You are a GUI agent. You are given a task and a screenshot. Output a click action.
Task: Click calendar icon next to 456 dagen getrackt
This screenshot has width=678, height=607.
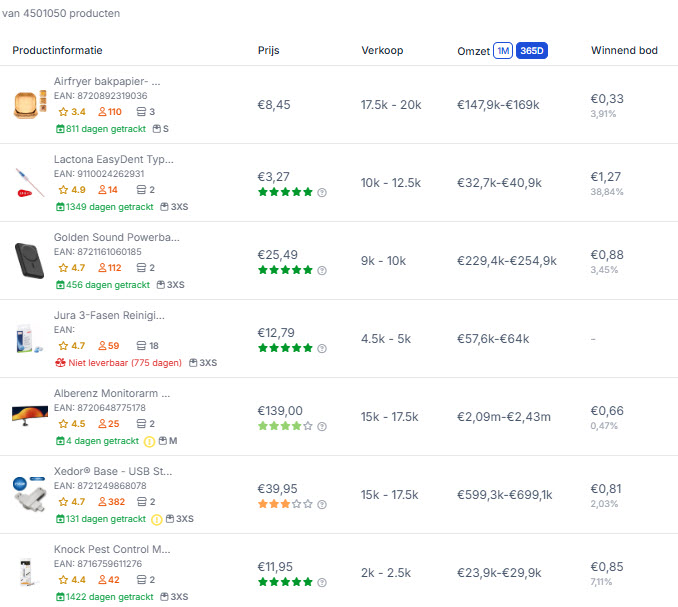[x=60, y=285]
